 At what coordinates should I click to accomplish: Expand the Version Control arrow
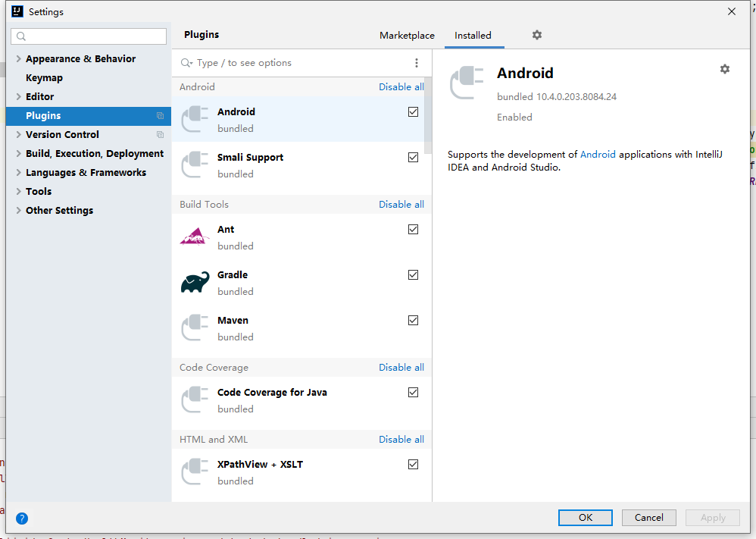(x=18, y=135)
